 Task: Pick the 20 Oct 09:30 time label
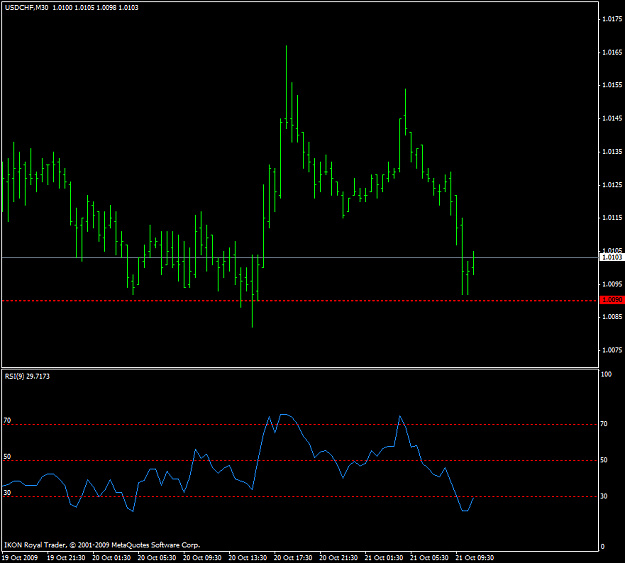coord(202,557)
